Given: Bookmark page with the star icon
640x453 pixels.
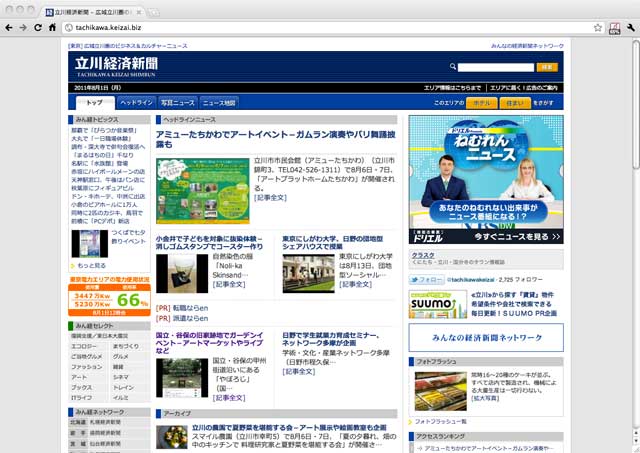Looking at the screenshot, I should point(598,27).
